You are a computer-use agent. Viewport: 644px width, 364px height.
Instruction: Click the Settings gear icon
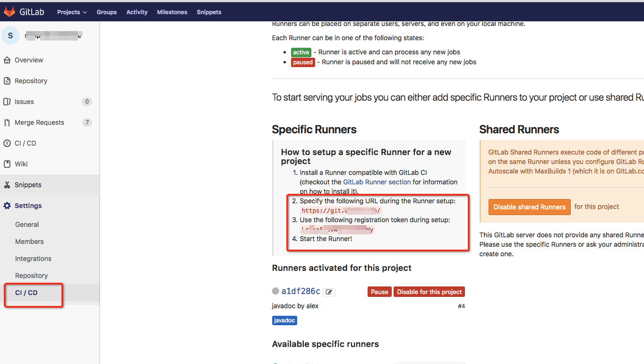click(7, 206)
